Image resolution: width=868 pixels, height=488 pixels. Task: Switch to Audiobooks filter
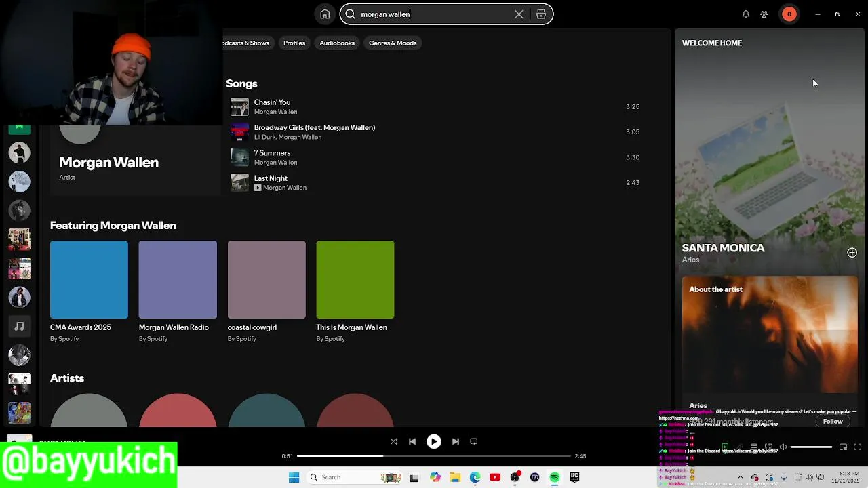tap(337, 43)
